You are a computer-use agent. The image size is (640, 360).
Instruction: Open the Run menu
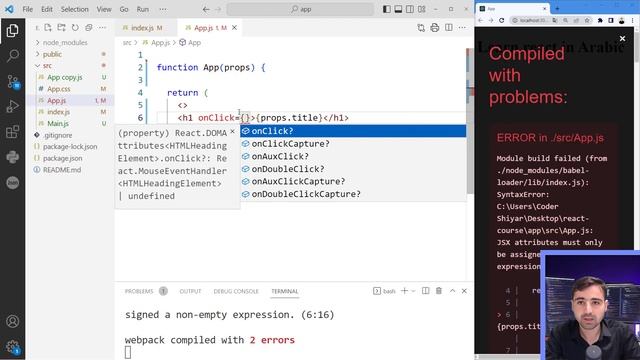142,9
